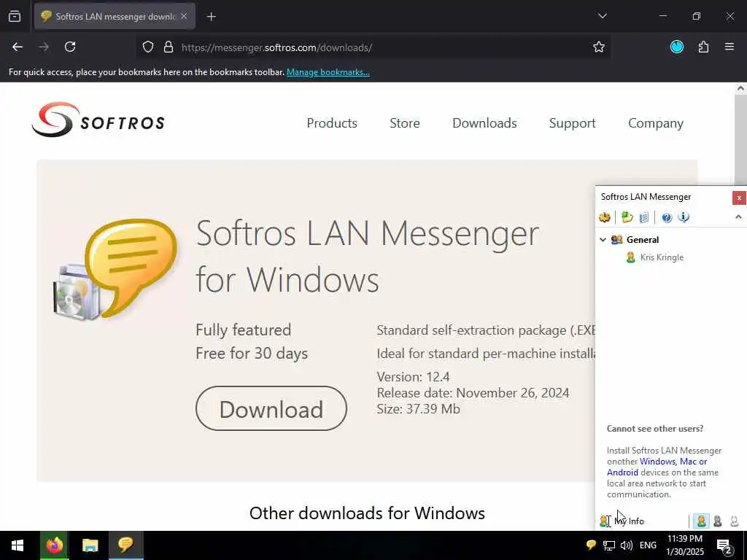Open Downloads menu on Softros site
The height and width of the screenshot is (560, 747).
point(484,122)
